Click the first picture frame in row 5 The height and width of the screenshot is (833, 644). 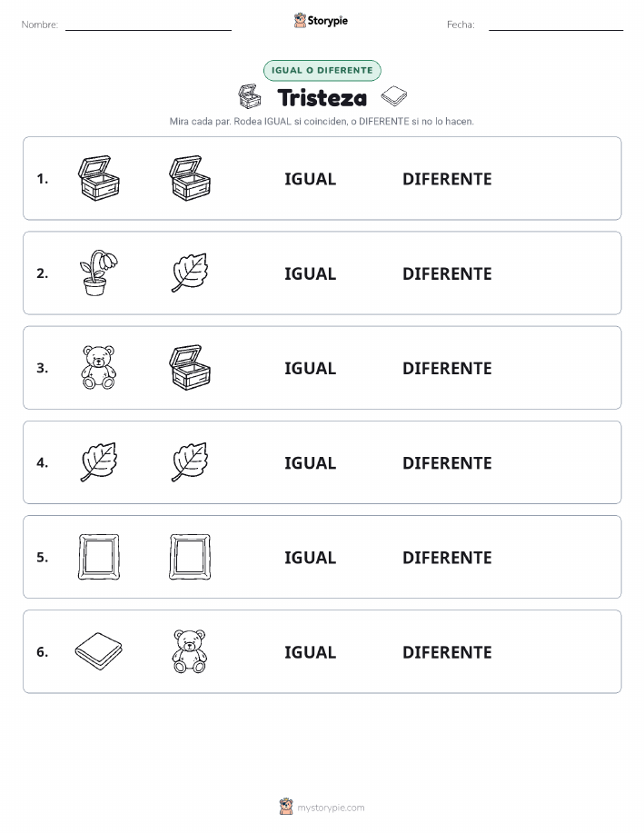pyautogui.click(x=99, y=556)
